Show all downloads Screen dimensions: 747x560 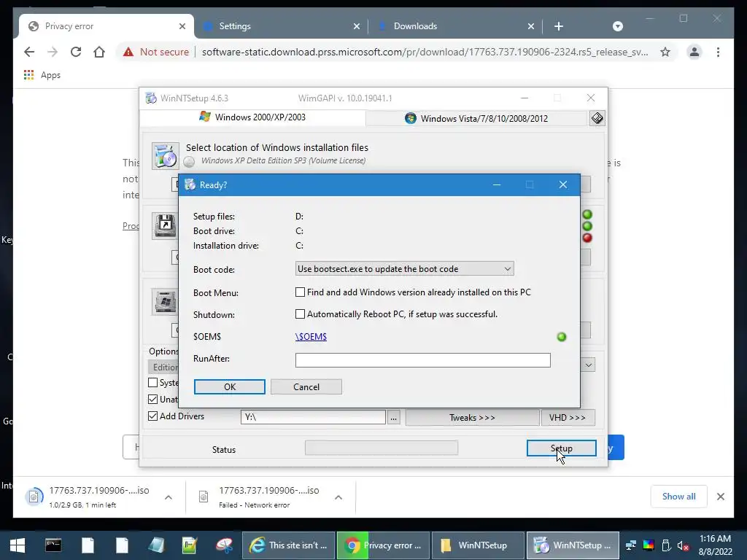point(678,496)
